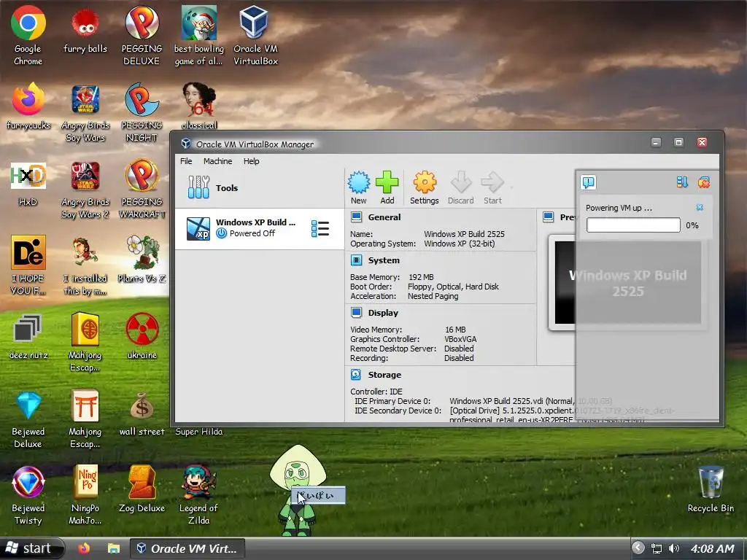Open Google Chrome desktop icon
The image size is (747, 560).
click(28, 36)
